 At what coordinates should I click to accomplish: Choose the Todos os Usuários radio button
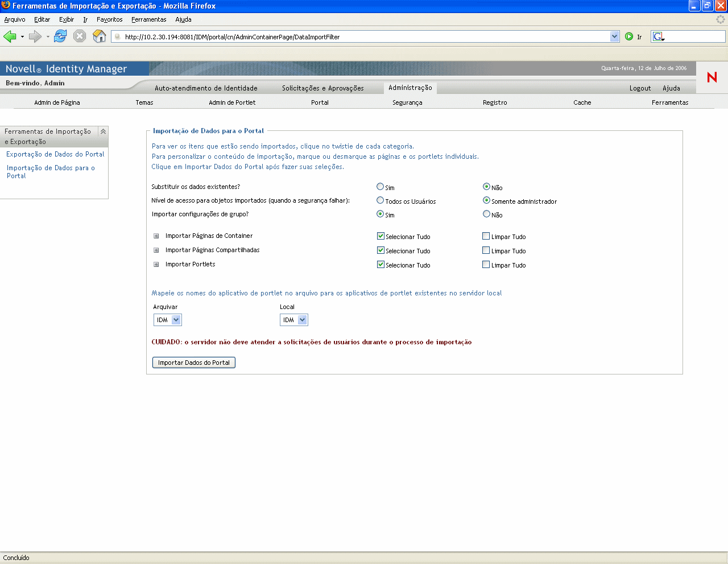pos(380,200)
